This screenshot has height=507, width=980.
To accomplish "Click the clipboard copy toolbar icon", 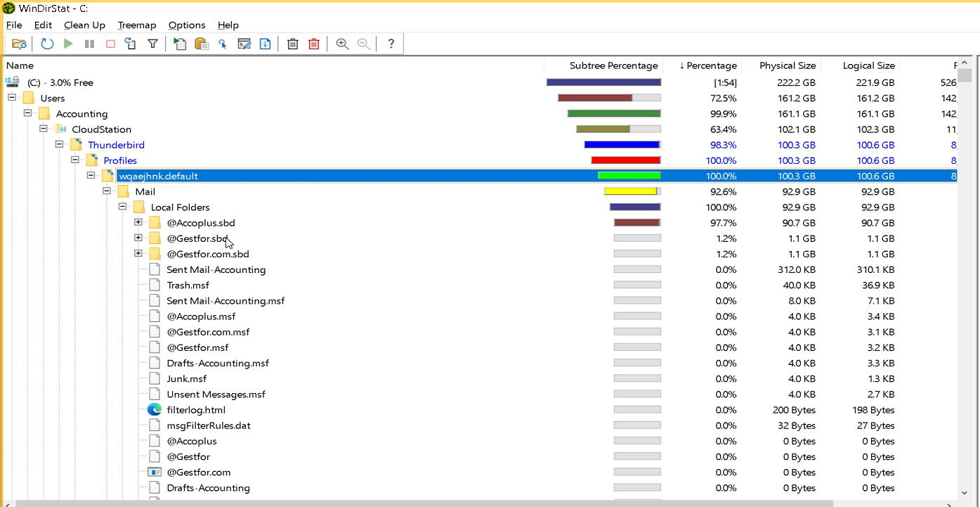I will tap(202, 44).
